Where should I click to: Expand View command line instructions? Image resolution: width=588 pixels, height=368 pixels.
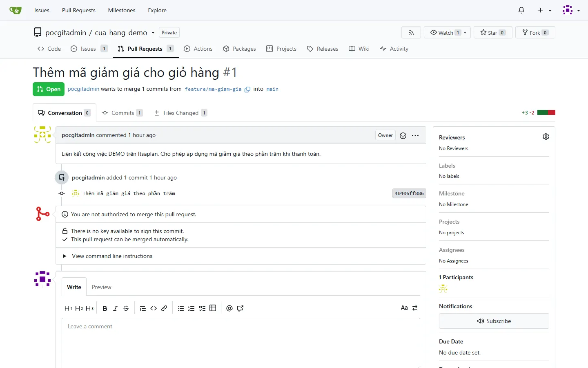(x=108, y=256)
